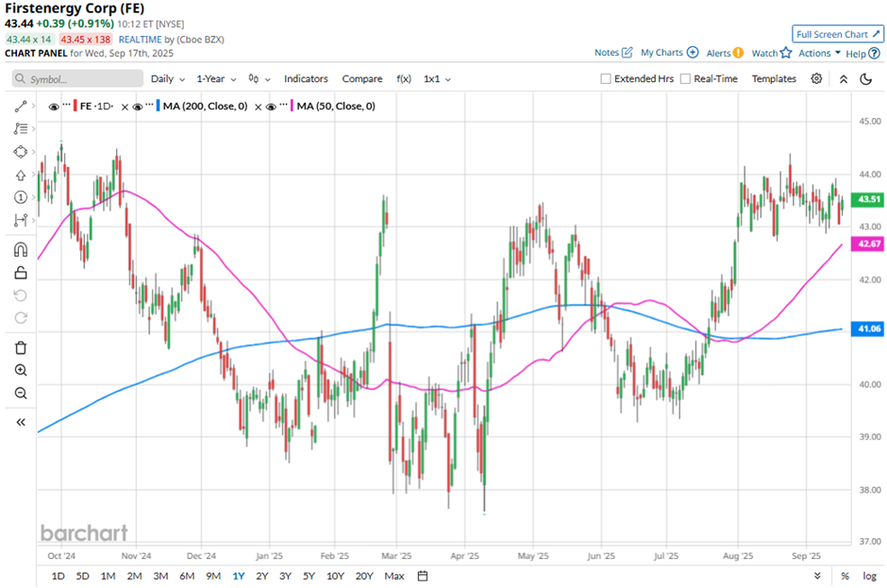Select the shapes drawing tool

point(21,152)
